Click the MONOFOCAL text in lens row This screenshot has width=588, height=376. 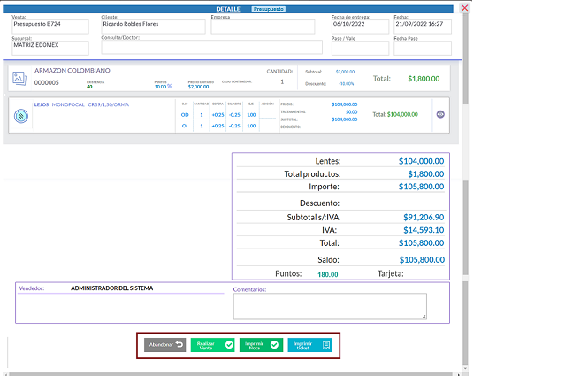coord(68,104)
